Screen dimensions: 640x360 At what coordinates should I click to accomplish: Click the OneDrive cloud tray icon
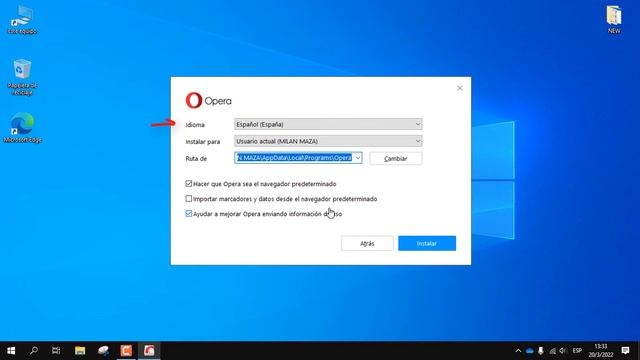530,351
